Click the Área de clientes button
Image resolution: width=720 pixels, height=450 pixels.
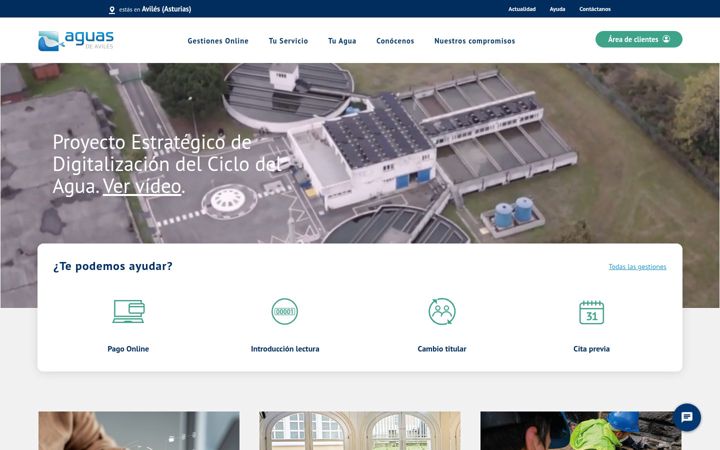(639, 39)
